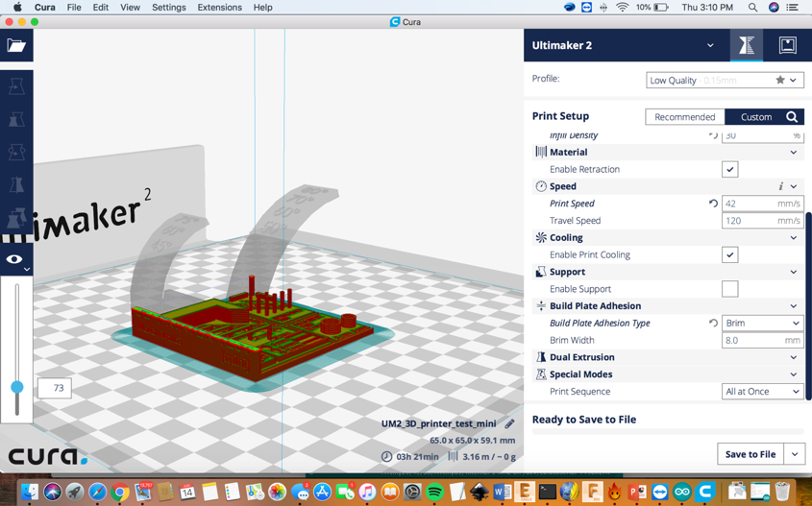812x506 pixels.
Task: Open Spotify from the Dock
Action: 434,492
